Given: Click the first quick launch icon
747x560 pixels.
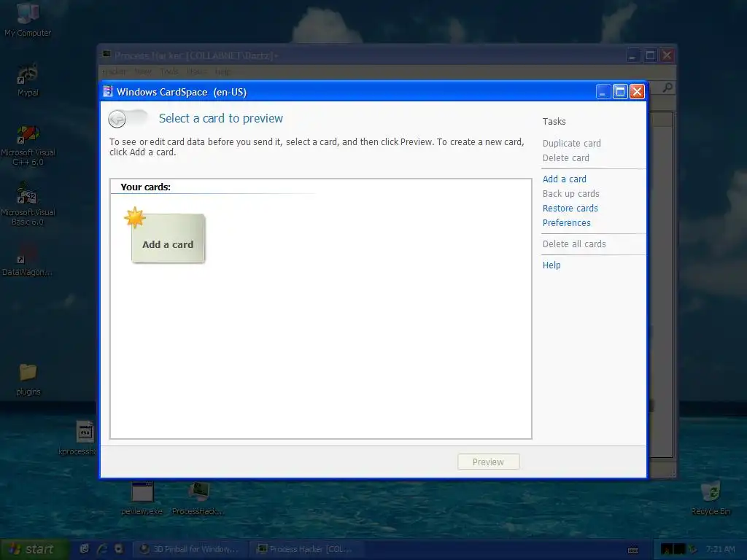Looking at the screenshot, I should point(85,549).
